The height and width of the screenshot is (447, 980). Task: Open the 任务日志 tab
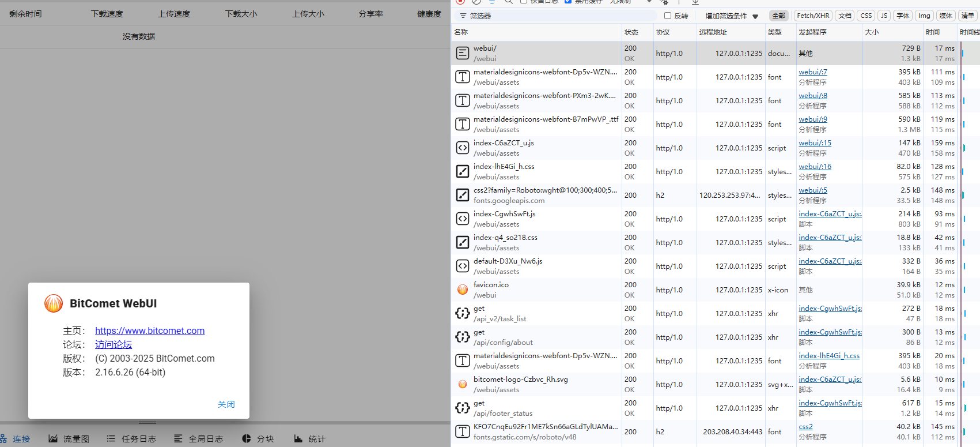pyautogui.click(x=131, y=439)
